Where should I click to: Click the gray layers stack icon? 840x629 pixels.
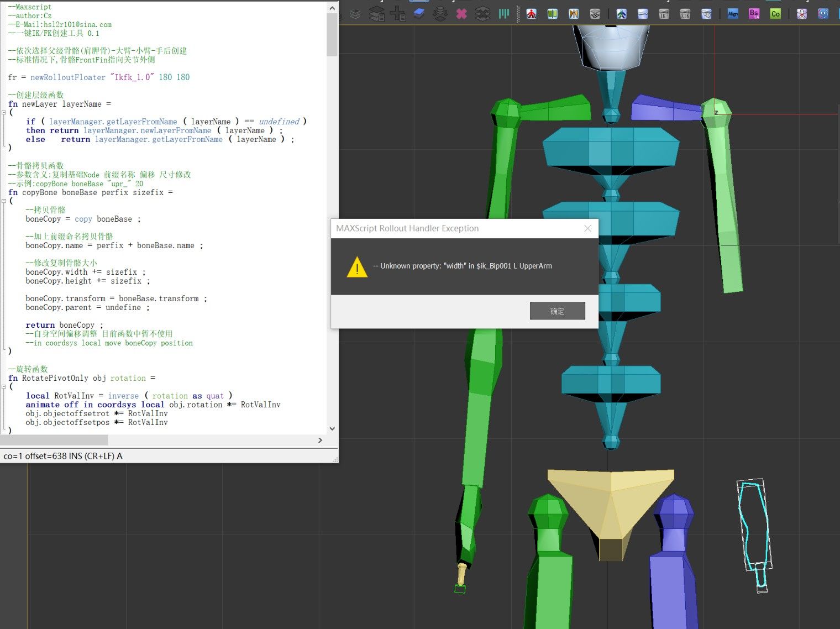(355, 14)
